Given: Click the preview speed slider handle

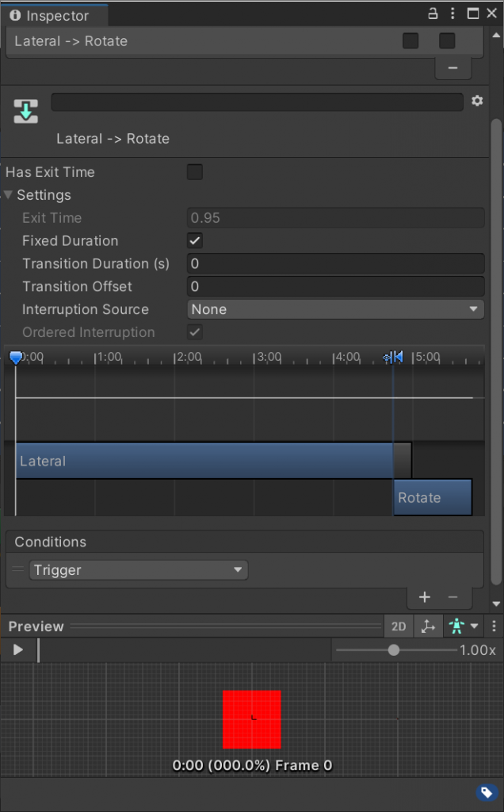Looking at the screenshot, I should click(x=393, y=650).
